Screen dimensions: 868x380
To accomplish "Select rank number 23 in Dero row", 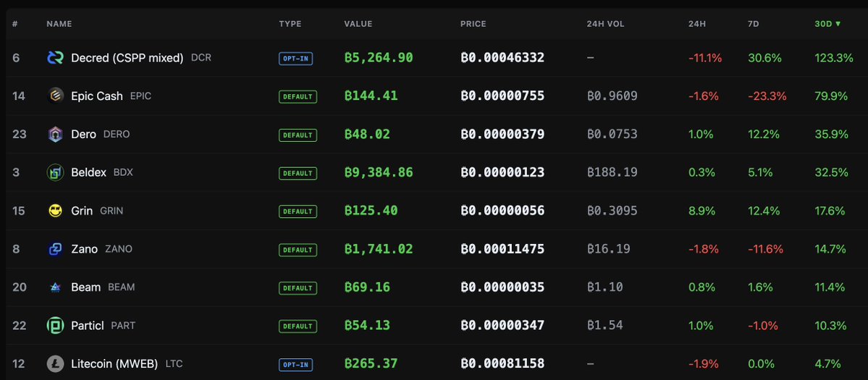I will pos(20,134).
